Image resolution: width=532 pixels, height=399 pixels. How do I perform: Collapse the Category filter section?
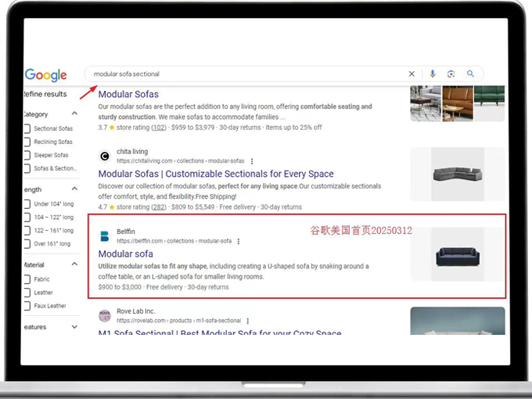click(x=74, y=113)
